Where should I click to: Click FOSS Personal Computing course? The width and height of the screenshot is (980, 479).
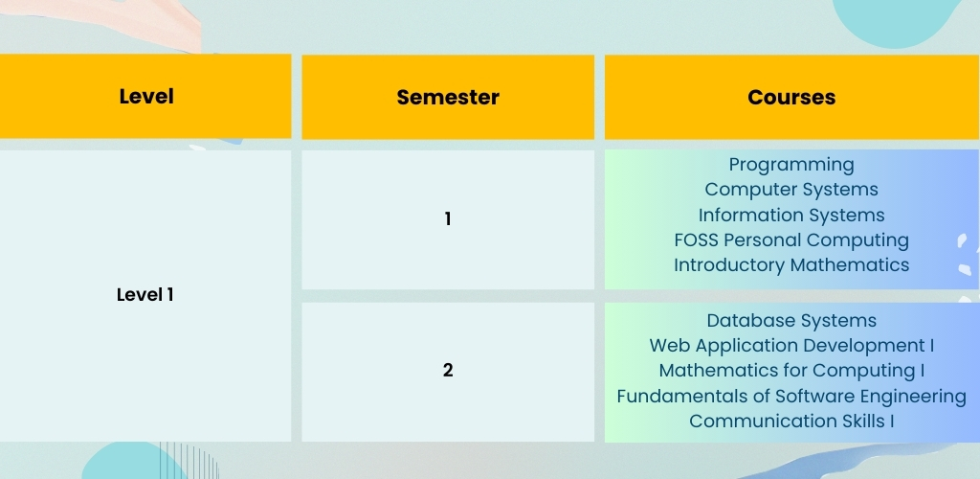[791, 240]
